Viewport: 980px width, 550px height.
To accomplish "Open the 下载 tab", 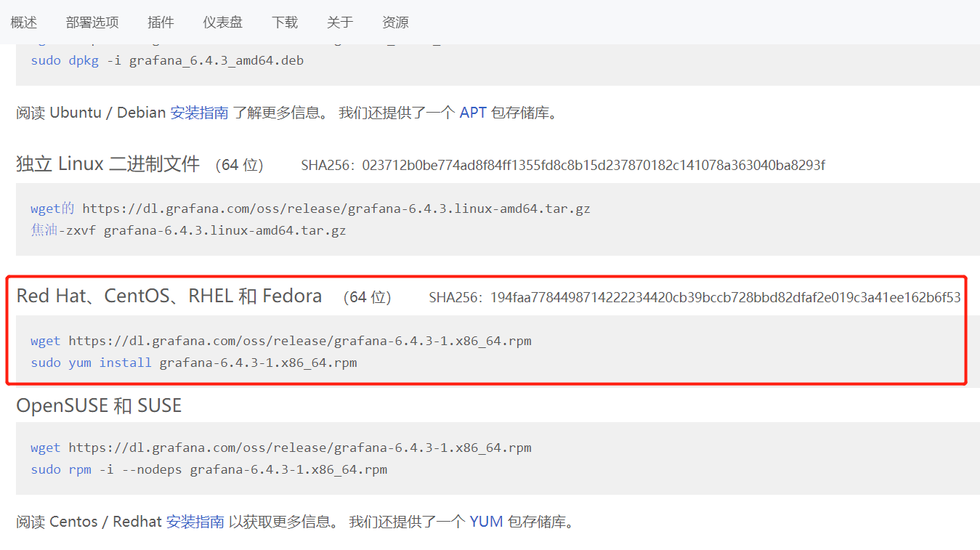I will pos(285,23).
